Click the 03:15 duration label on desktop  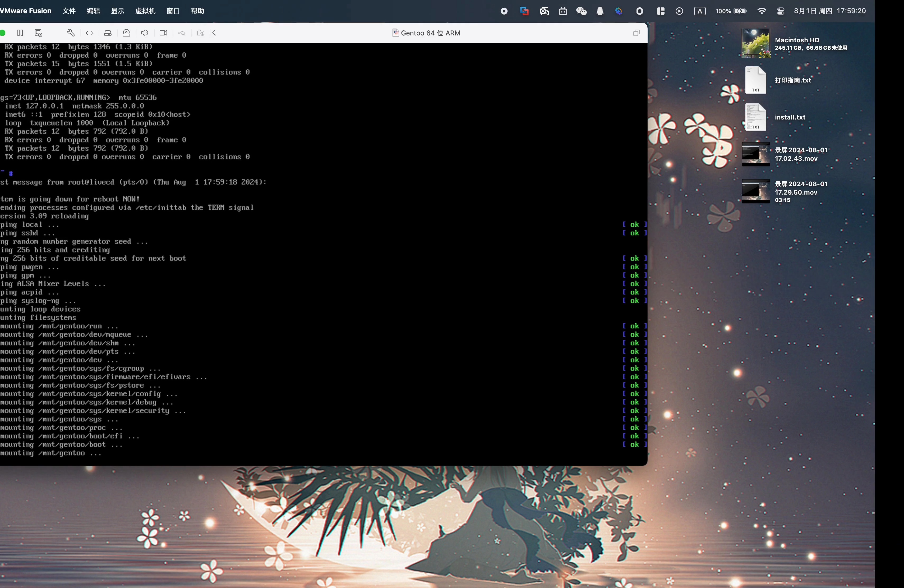782,200
